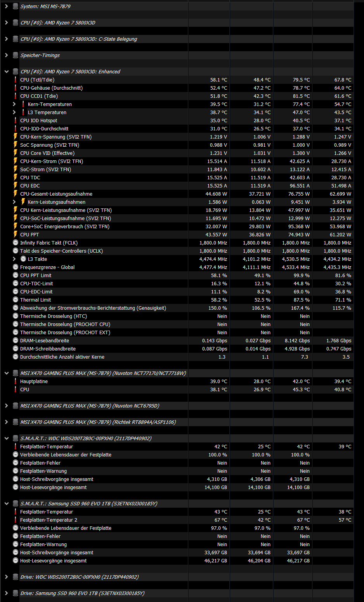Viewport: 364px width, 602px height.
Task: Click lightning icon of CPU PPT
Action: [x=16, y=234]
